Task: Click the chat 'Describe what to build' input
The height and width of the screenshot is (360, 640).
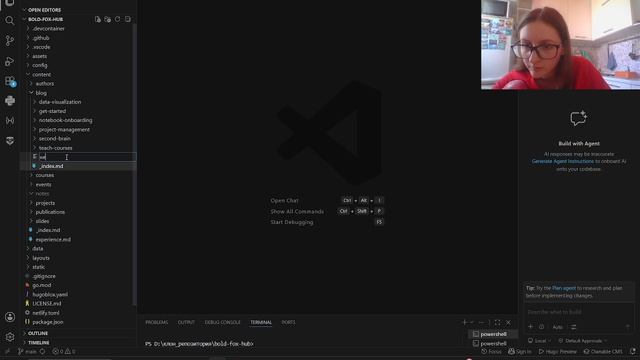Action: 579,312
